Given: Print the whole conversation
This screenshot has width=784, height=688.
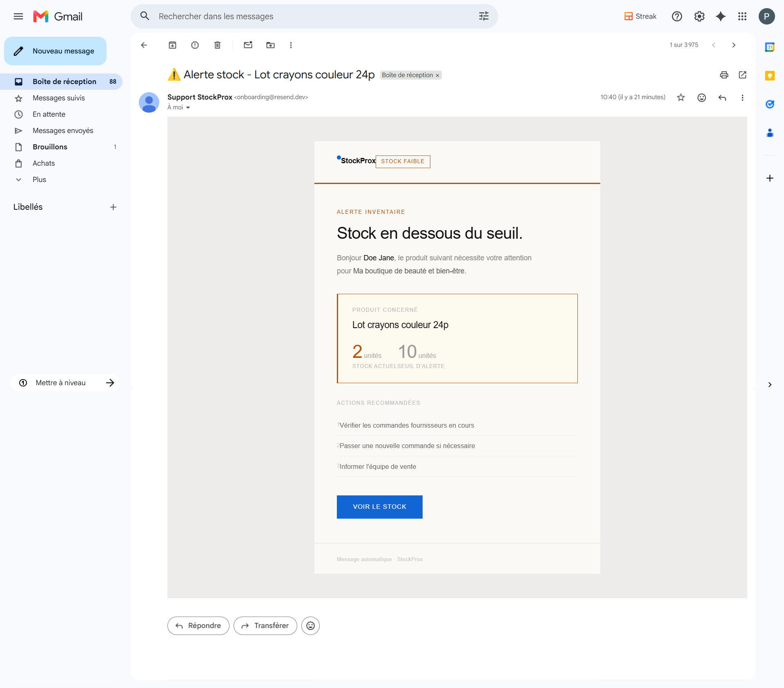Looking at the screenshot, I should click(724, 75).
